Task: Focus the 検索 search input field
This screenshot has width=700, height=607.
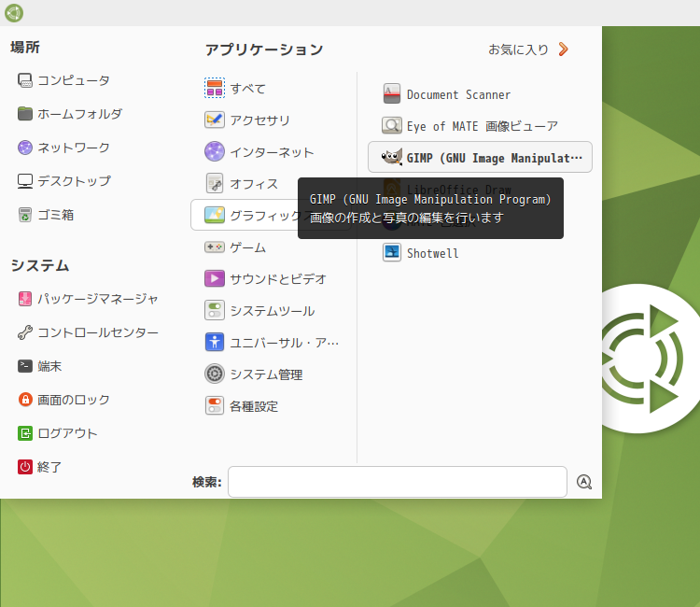Action: tap(398, 482)
